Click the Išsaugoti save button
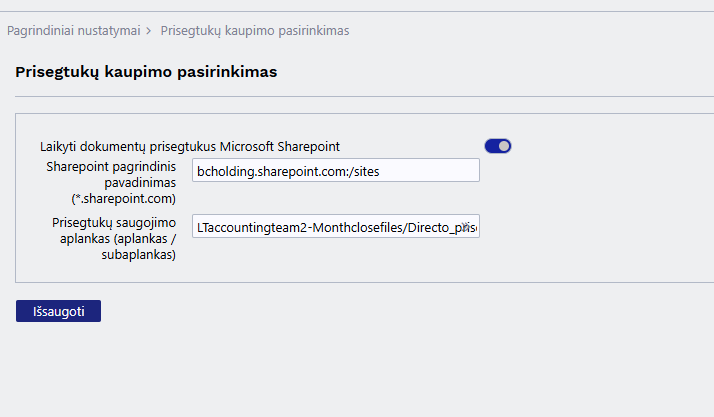 click(x=58, y=311)
